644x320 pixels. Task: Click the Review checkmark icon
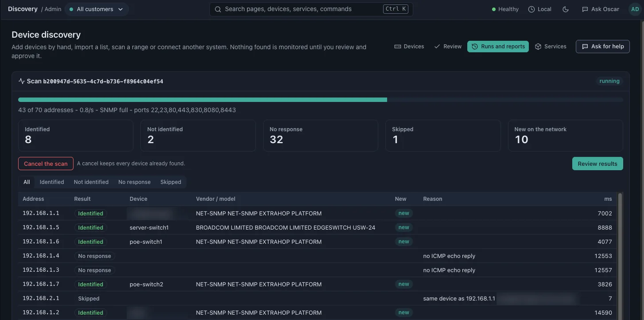(437, 47)
